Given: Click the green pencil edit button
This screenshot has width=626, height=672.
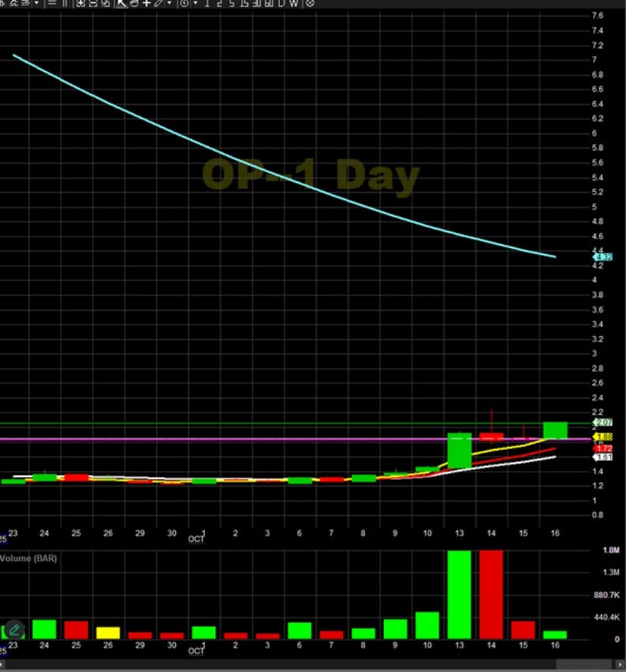Looking at the screenshot, I should click(14, 629).
